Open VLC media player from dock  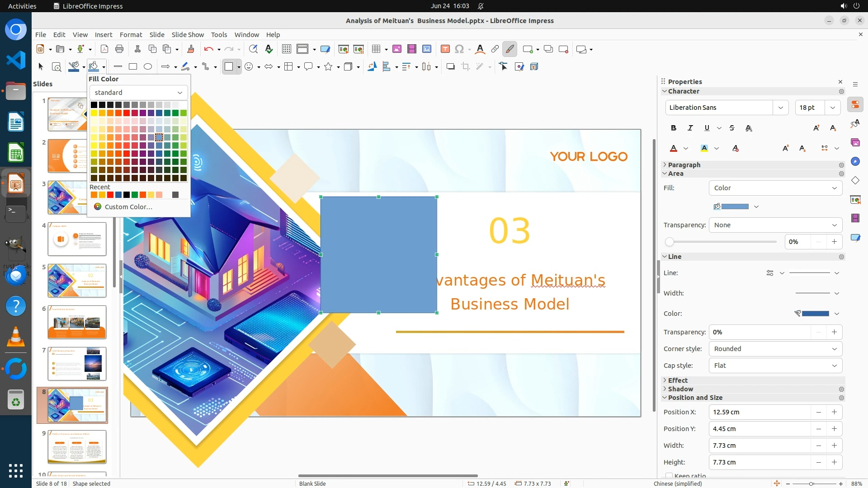[16, 338]
